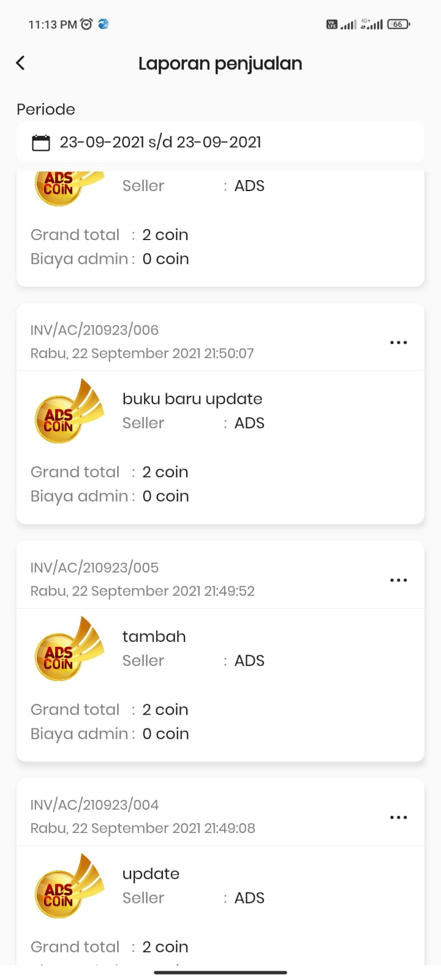This screenshot has width=441, height=980.
Task: Select the product title buku baru update
Action: [192, 399]
